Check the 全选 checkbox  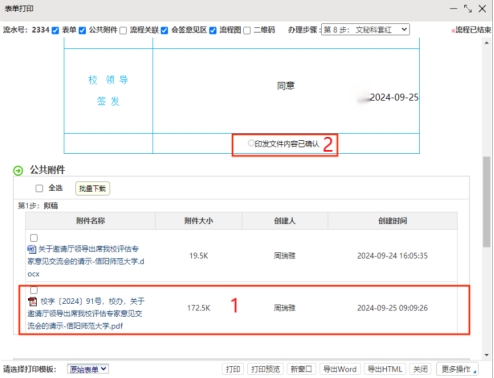coord(39,188)
